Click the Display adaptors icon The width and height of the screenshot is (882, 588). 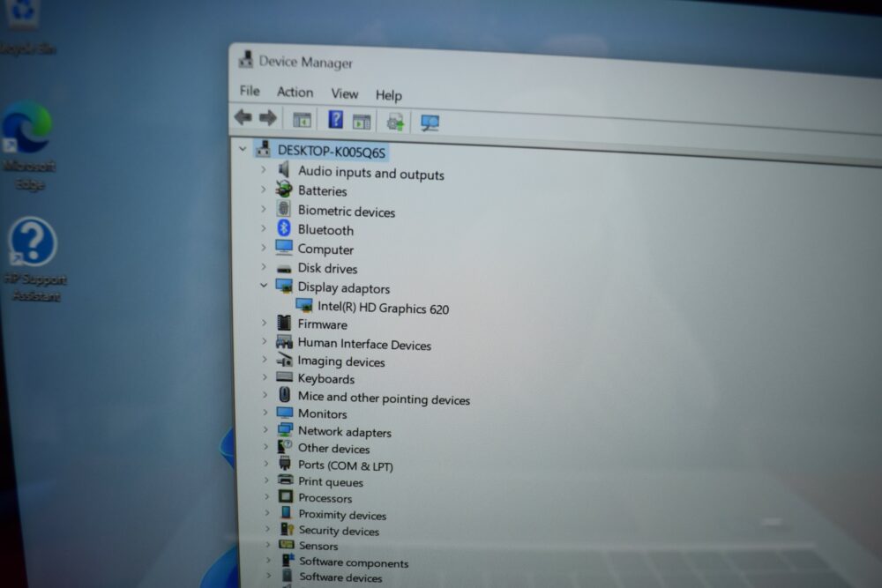pyautogui.click(x=284, y=287)
